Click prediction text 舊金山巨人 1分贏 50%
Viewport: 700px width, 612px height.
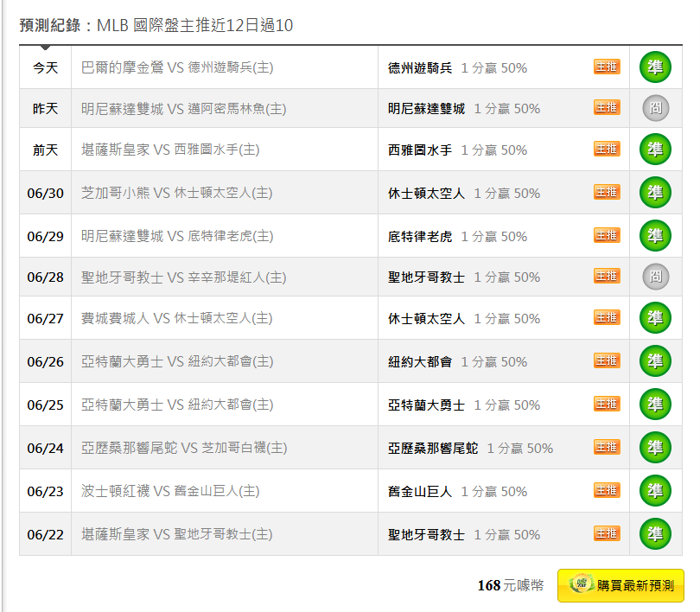457,492
